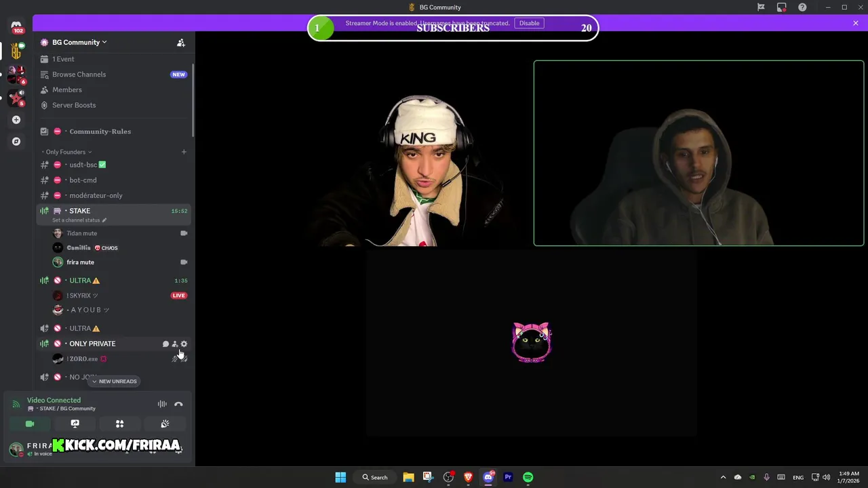Toggle the camera video button off

click(x=30, y=424)
